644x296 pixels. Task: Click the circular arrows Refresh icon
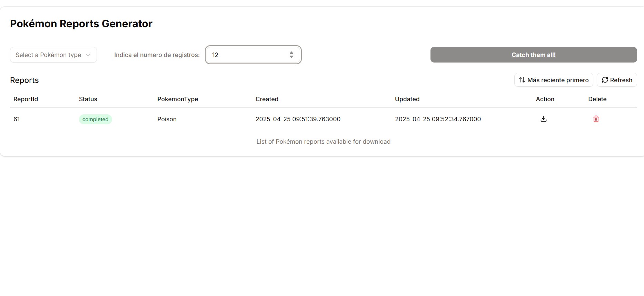[x=605, y=80]
